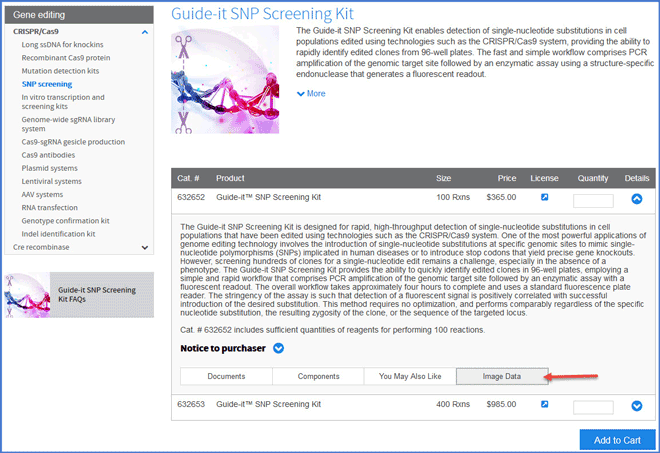Open Indel identification kit link
Screen dimensions: 660x453
(58, 234)
